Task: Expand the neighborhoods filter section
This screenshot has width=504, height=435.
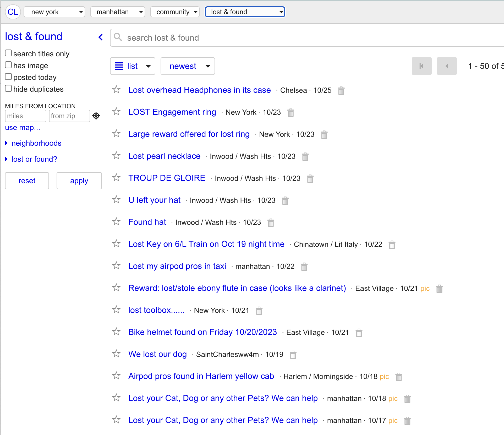Action: click(36, 143)
